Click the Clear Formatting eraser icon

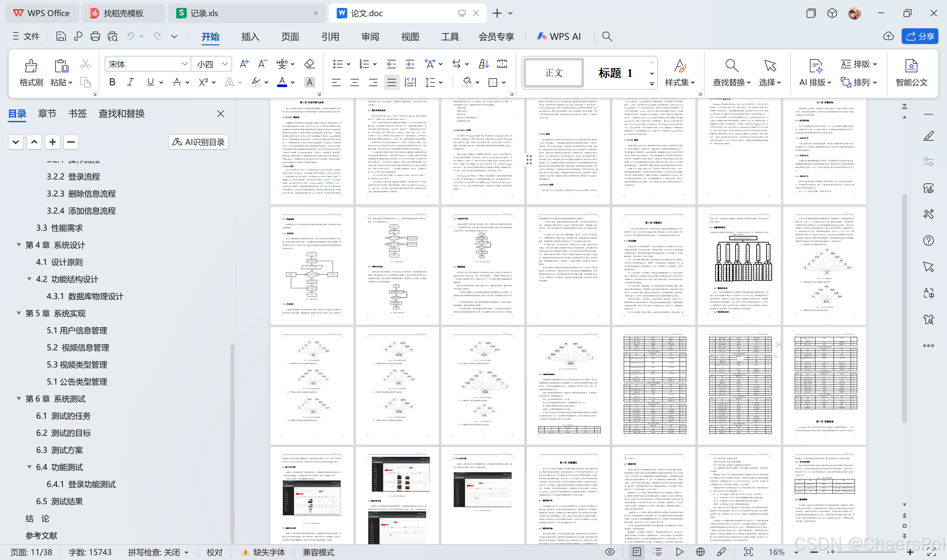(x=309, y=64)
